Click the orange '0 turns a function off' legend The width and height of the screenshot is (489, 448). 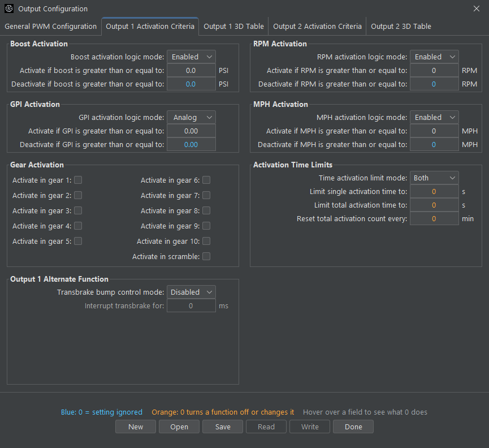(x=223, y=412)
